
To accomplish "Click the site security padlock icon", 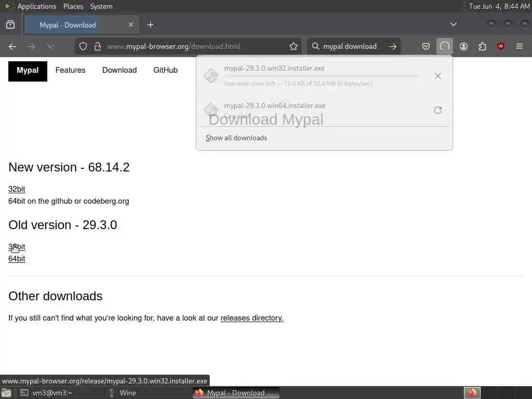I will (x=98, y=46).
